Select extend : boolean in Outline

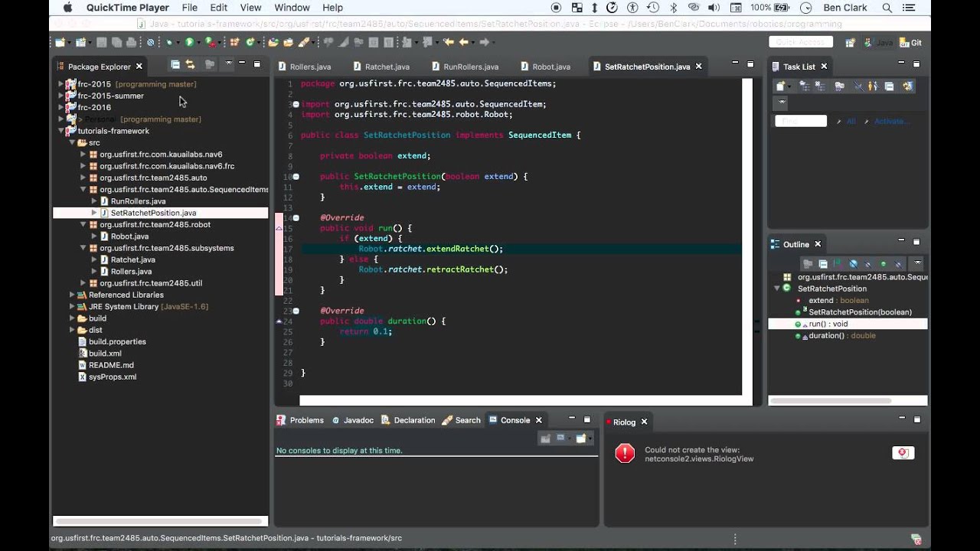tap(838, 300)
